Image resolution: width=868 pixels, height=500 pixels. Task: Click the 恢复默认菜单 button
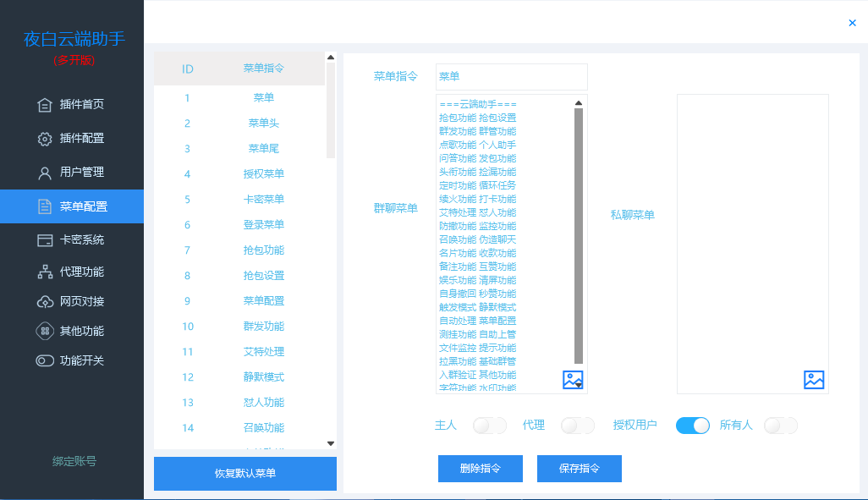[244, 474]
